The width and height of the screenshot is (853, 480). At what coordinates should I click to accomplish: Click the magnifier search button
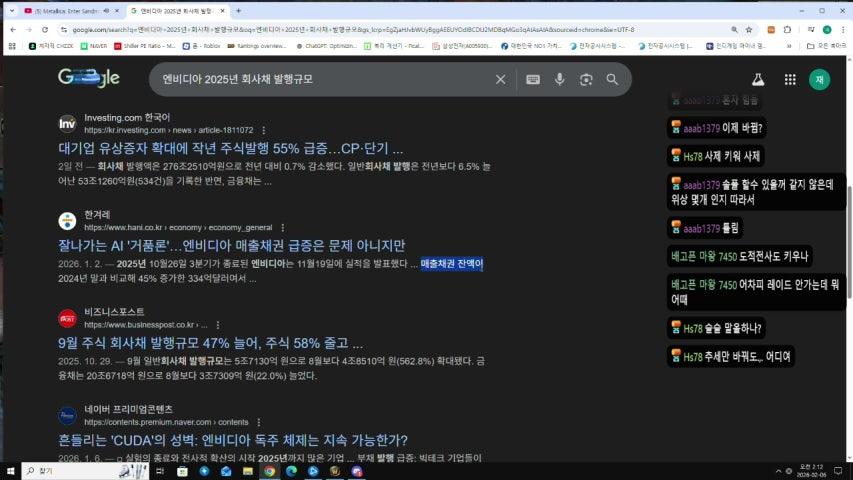[x=612, y=80]
